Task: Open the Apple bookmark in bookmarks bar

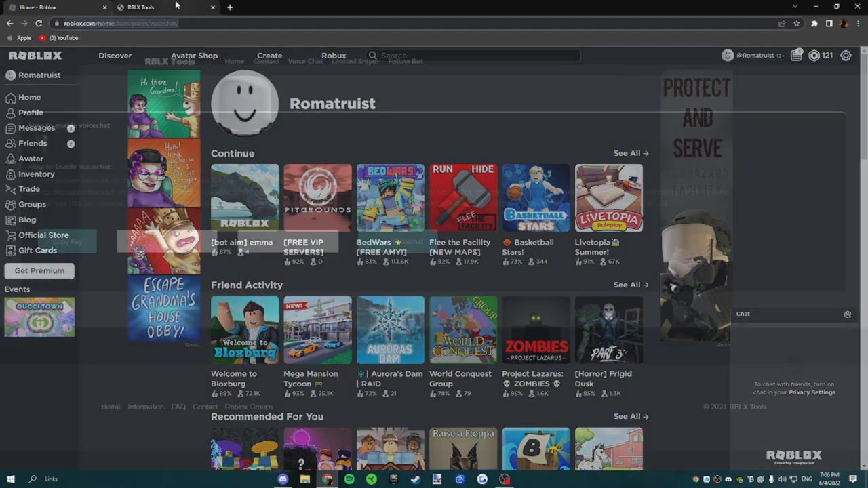Action: (20, 38)
